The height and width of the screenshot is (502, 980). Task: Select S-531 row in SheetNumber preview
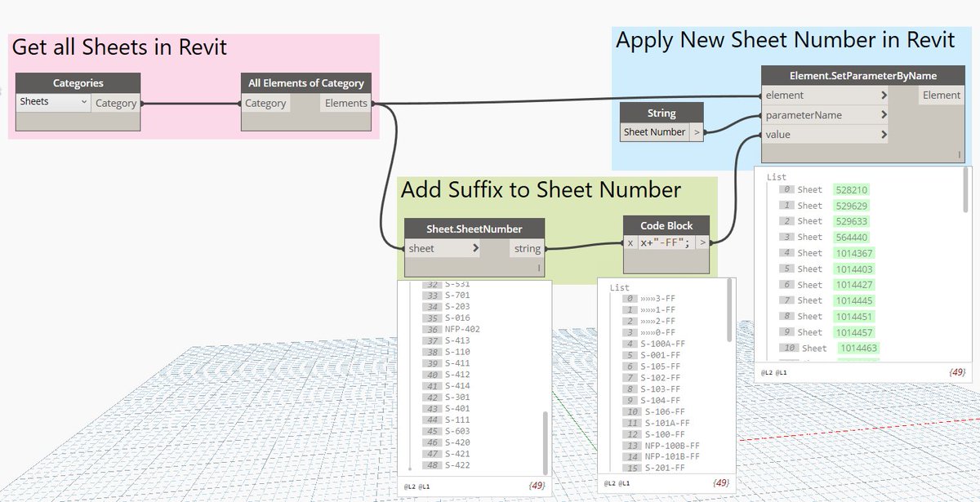coord(445,284)
